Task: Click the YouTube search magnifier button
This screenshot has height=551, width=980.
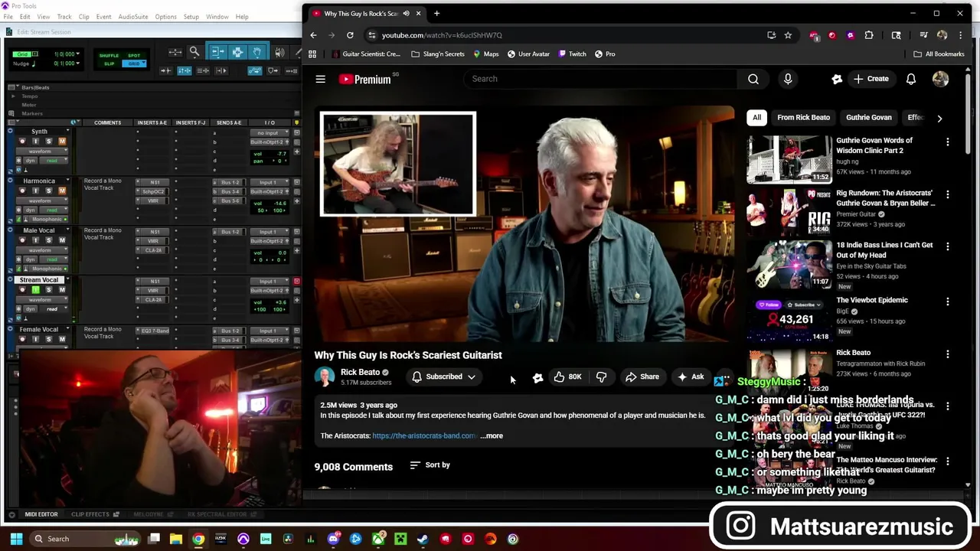Action: [753, 79]
